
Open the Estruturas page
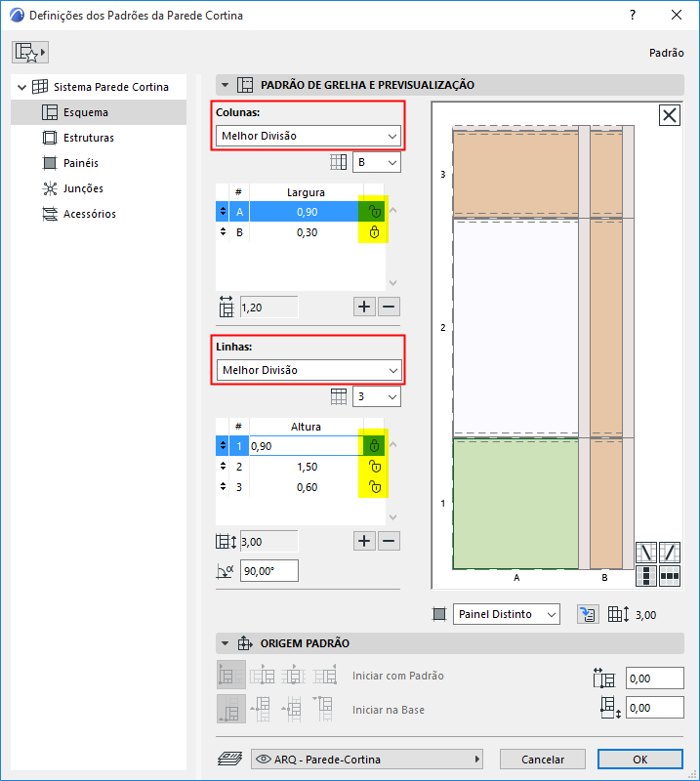88,138
